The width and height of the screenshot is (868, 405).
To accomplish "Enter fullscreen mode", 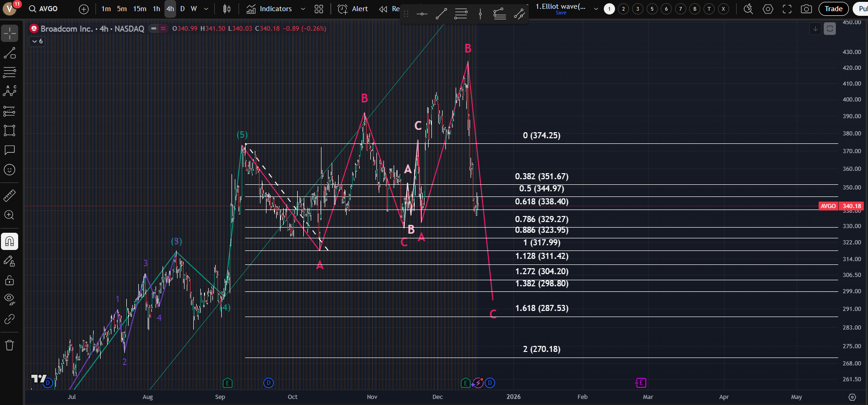I will (787, 9).
